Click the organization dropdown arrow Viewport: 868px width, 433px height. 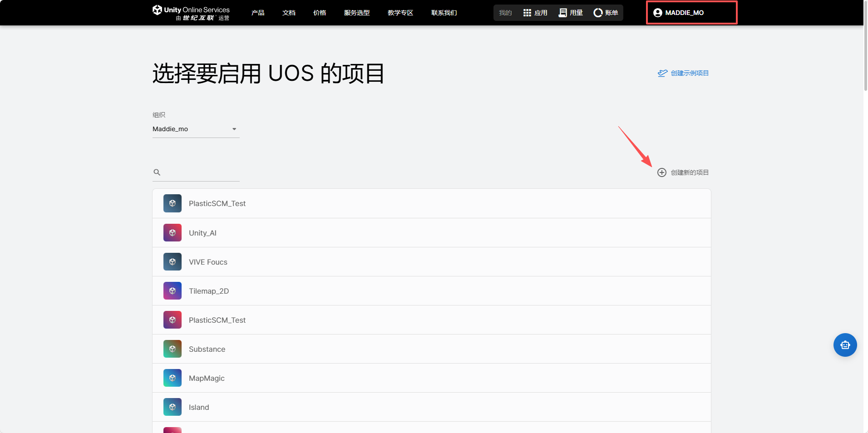[234, 129]
